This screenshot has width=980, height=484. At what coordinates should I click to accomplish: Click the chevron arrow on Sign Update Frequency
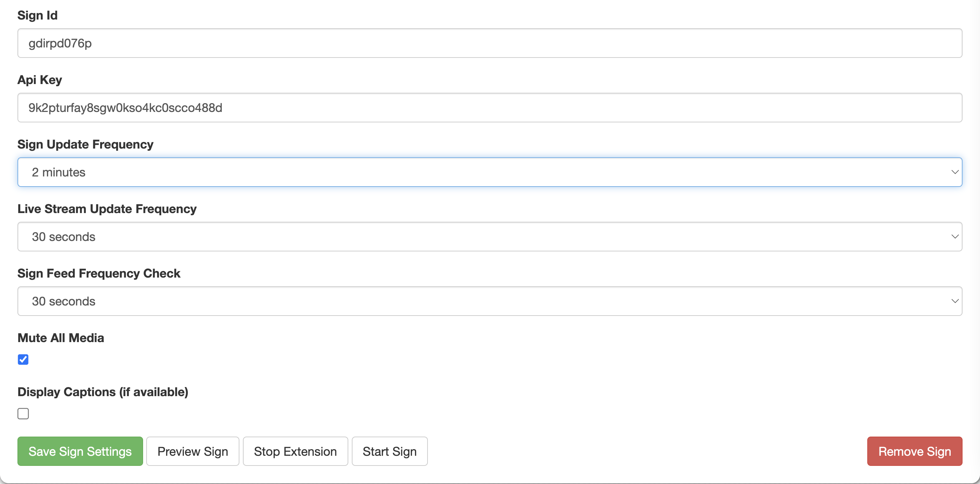[955, 172]
